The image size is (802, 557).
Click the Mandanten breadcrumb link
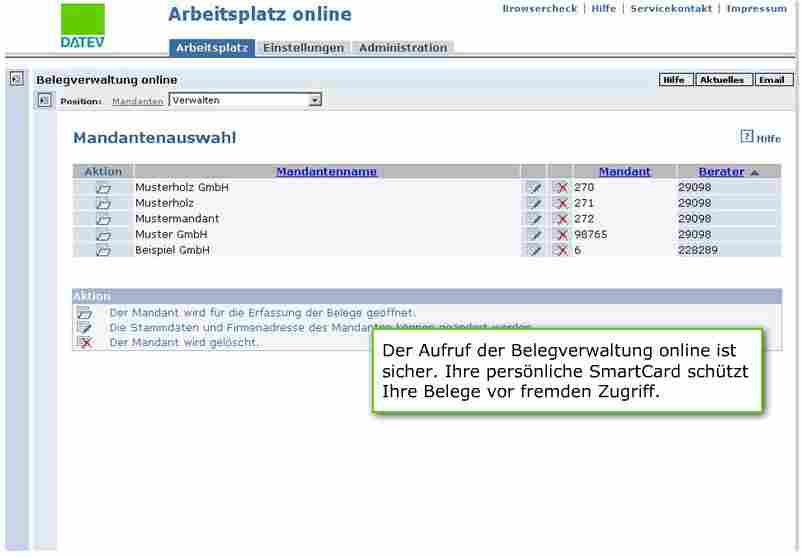pyautogui.click(x=138, y=101)
